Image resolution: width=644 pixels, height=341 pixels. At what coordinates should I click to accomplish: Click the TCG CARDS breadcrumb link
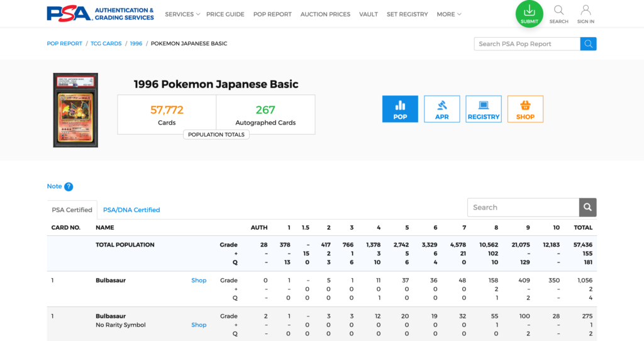coord(106,43)
